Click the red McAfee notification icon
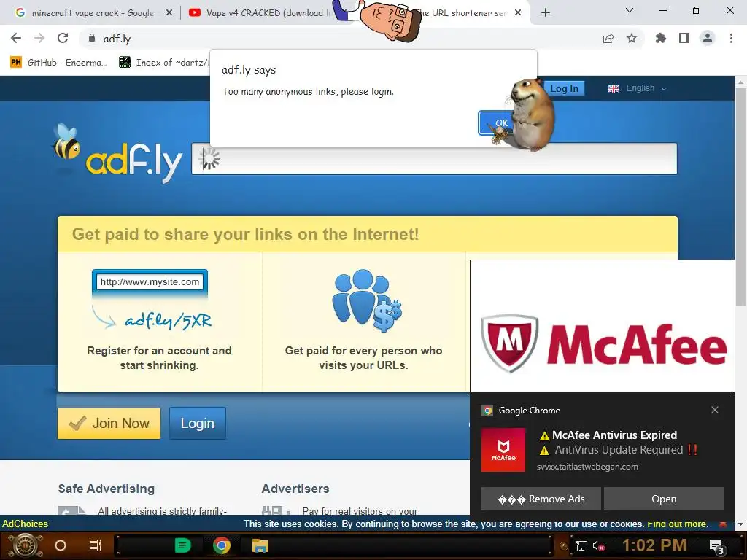Image resolution: width=747 pixels, height=560 pixels. click(x=503, y=449)
